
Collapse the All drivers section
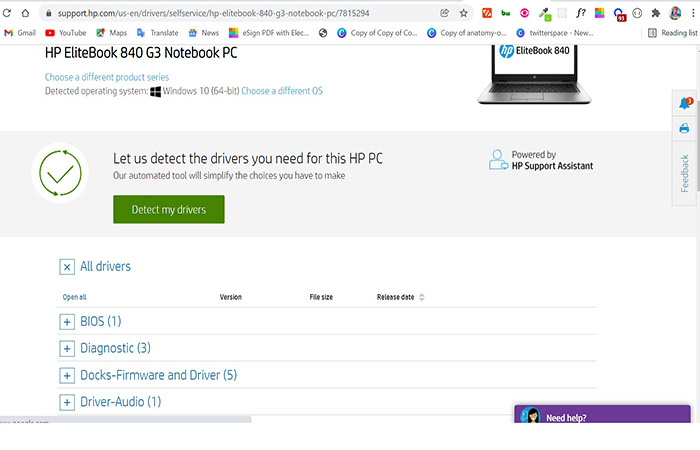(x=67, y=267)
